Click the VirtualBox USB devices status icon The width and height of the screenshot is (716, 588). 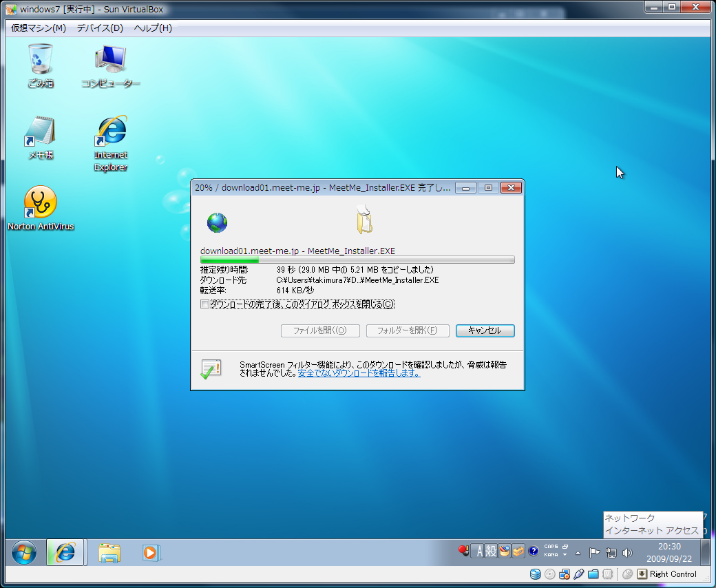pos(578,574)
